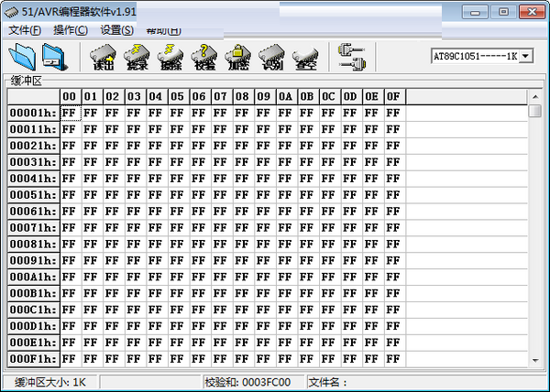Select row header 00051h:
The image size is (550, 392).
click(34, 195)
